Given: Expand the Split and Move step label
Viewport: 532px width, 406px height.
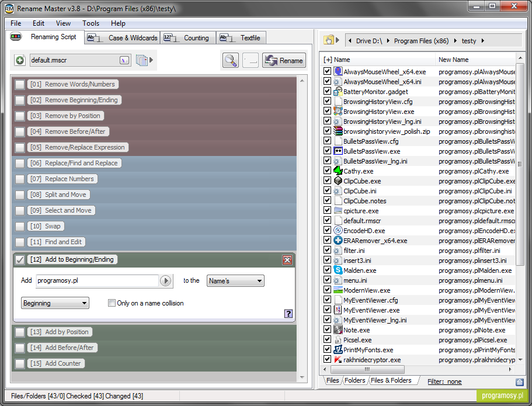Looking at the screenshot, I should point(58,195).
